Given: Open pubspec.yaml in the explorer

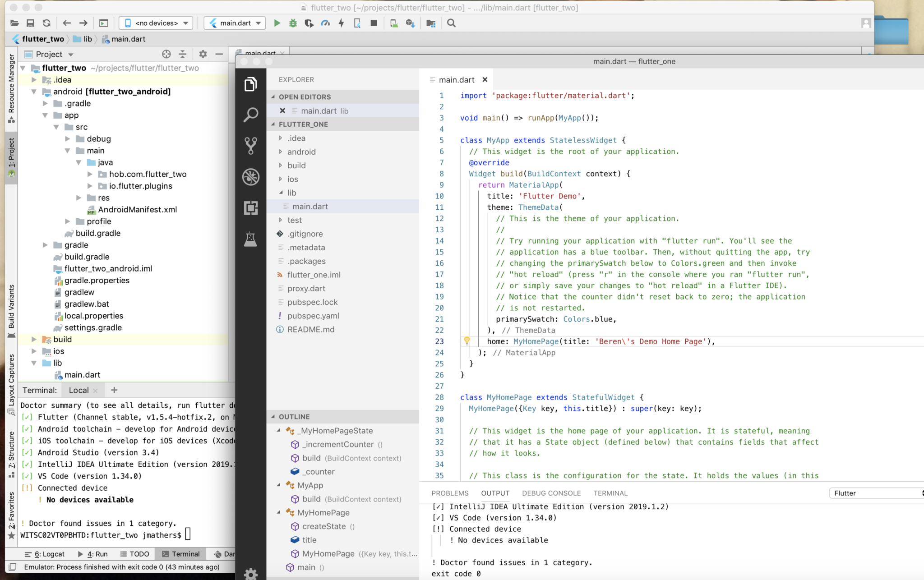Looking at the screenshot, I should [x=313, y=316].
